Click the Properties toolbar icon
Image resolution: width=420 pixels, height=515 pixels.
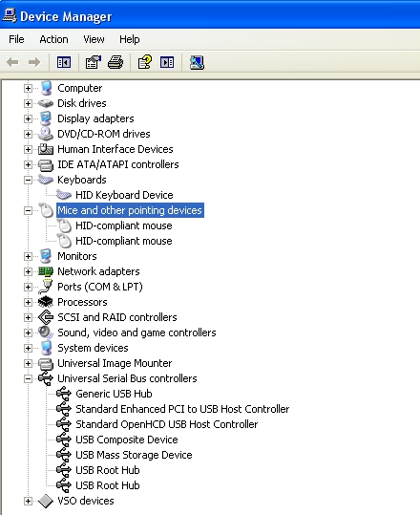(94, 62)
